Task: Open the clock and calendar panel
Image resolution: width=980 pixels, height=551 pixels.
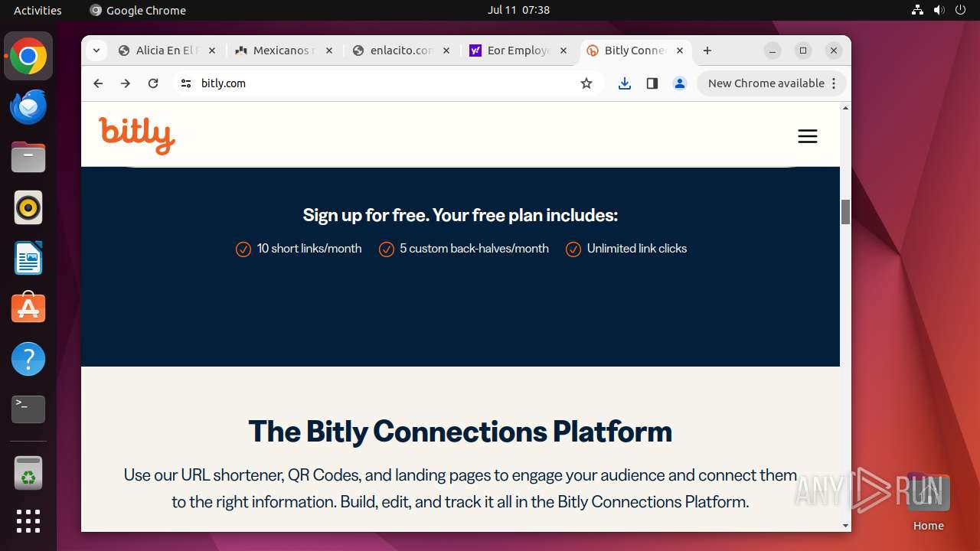Action: click(x=518, y=10)
